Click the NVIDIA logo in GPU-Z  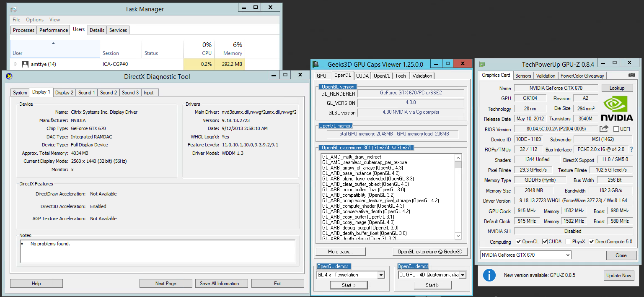click(x=617, y=109)
